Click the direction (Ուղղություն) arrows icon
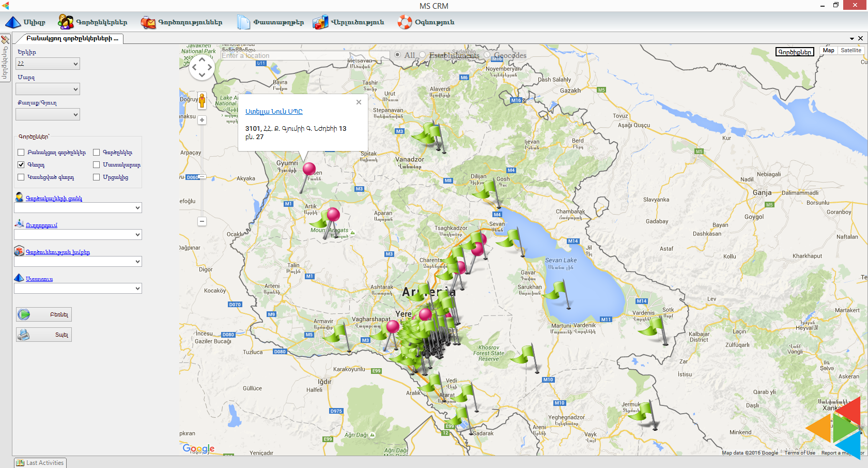 (19, 224)
